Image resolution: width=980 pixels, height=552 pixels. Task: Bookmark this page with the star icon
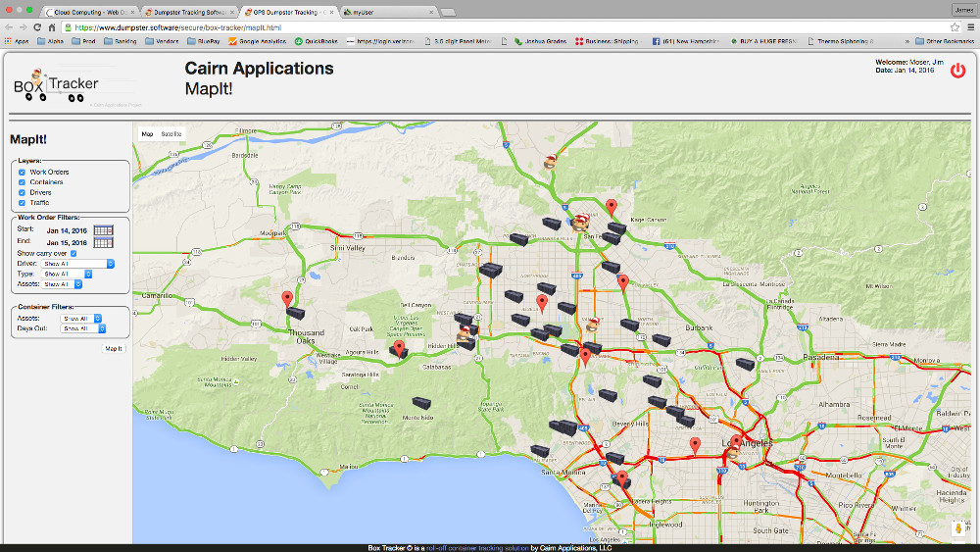(x=955, y=27)
